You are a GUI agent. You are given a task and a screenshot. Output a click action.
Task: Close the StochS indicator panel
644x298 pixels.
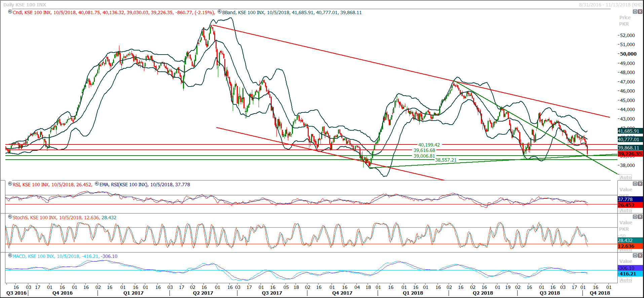(640, 217)
